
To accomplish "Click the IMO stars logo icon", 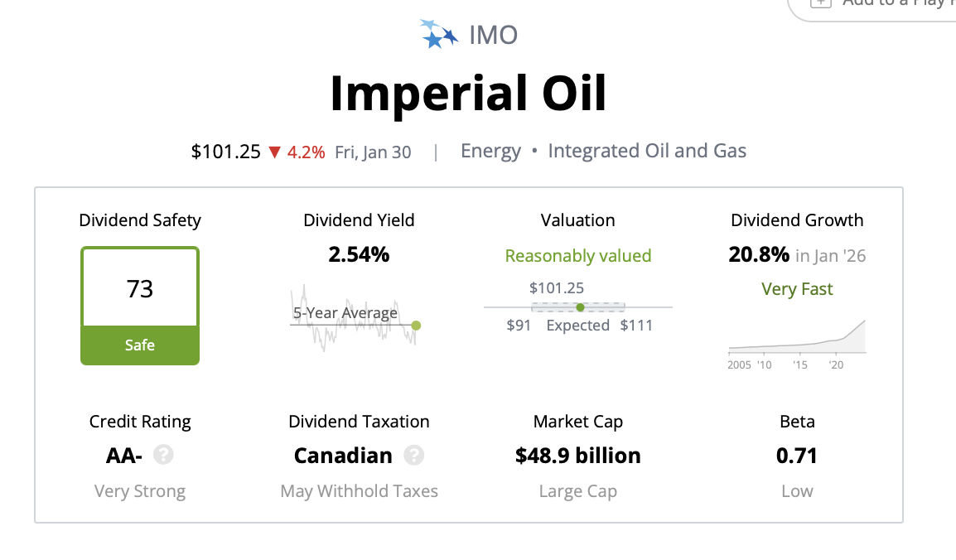I will (438, 35).
